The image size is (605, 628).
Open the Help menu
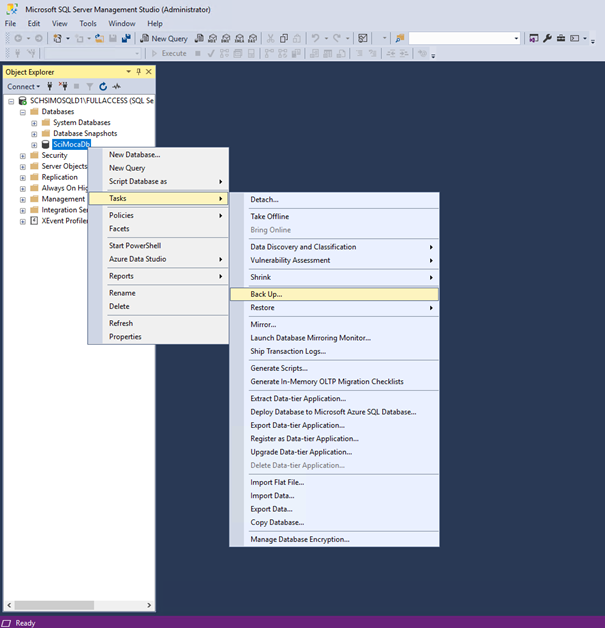pyautogui.click(x=155, y=24)
